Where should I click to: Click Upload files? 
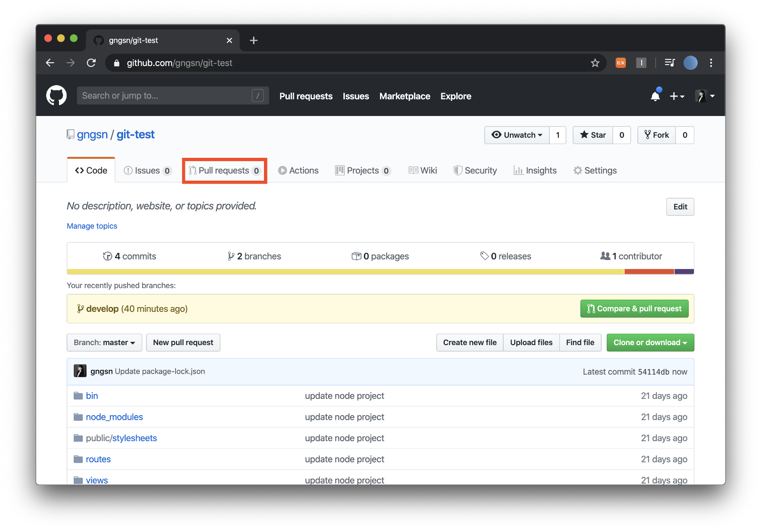531,342
